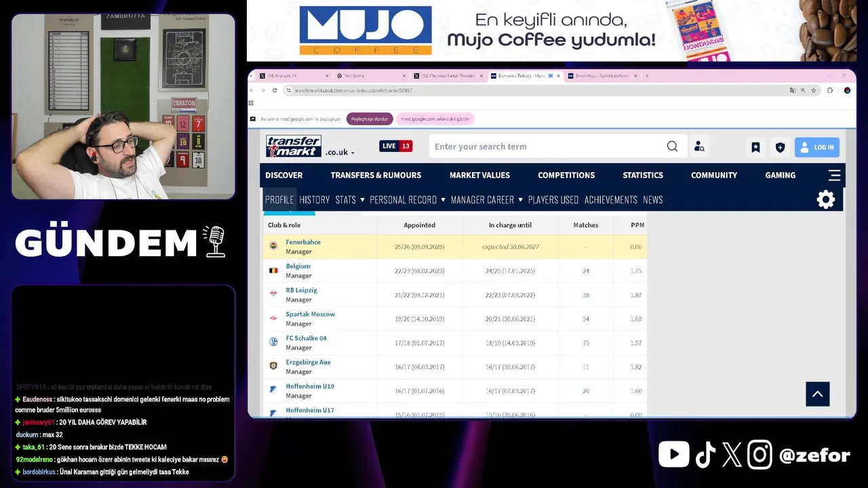Open the RB Leipzig club link

[x=302, y=290]
